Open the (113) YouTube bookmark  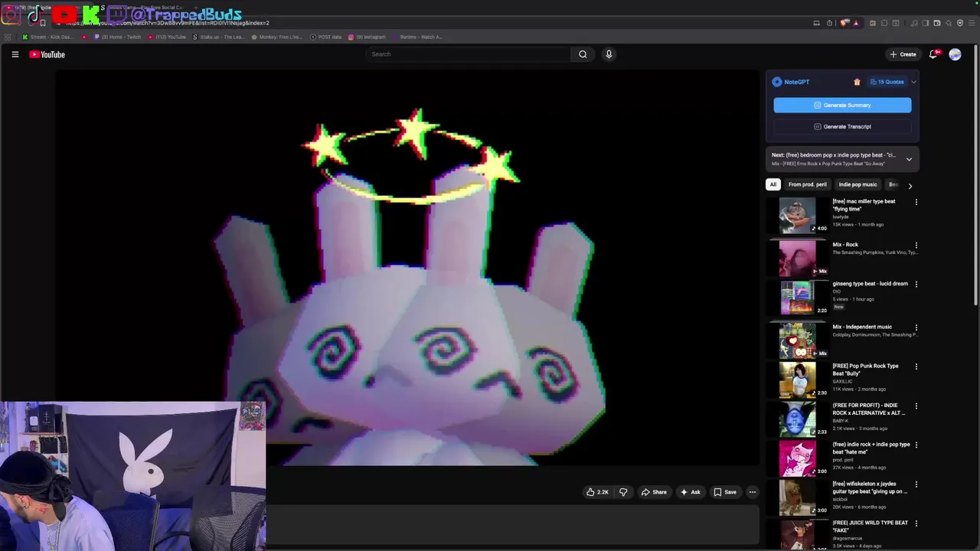click(x=166, y=37)
